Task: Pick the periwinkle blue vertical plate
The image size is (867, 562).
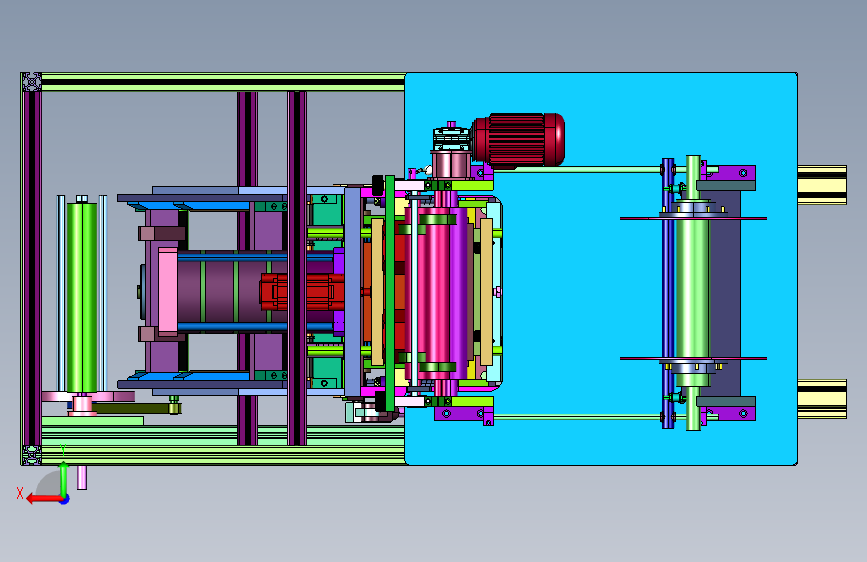Action: [352, 292]
